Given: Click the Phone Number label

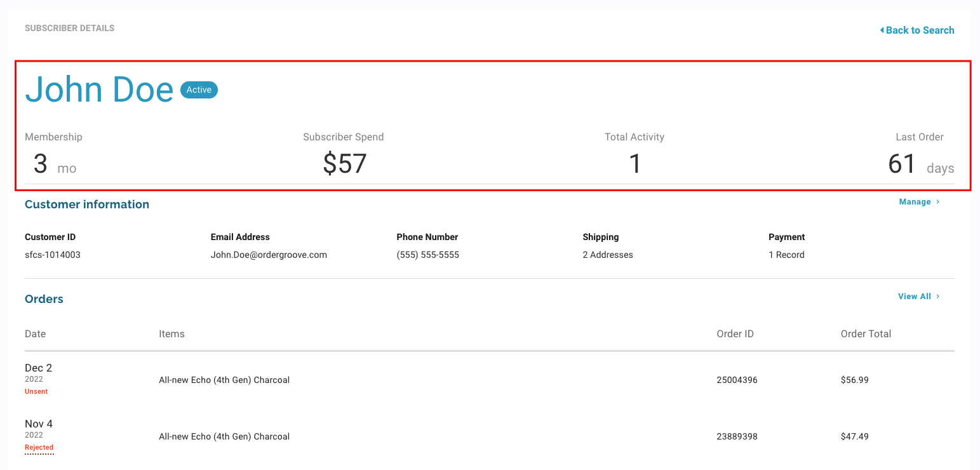Looking at the screenshot, I should [427, 237].
